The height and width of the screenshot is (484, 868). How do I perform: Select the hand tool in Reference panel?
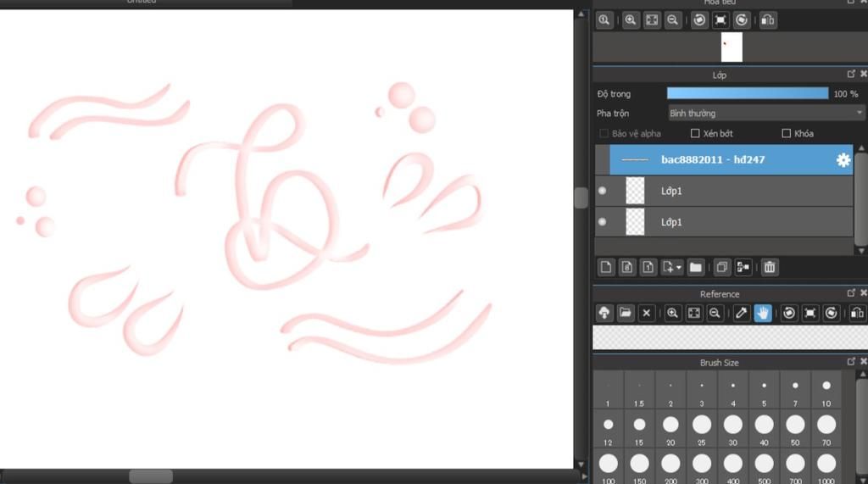[763, 313]
